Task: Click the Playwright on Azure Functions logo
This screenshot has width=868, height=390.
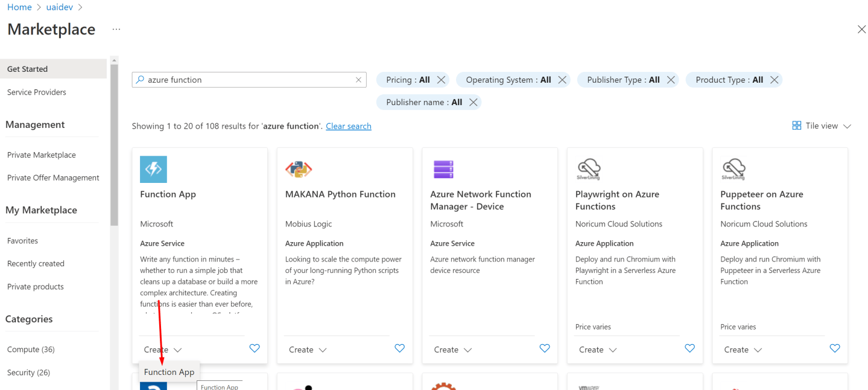Action: (x=589, y=169)
